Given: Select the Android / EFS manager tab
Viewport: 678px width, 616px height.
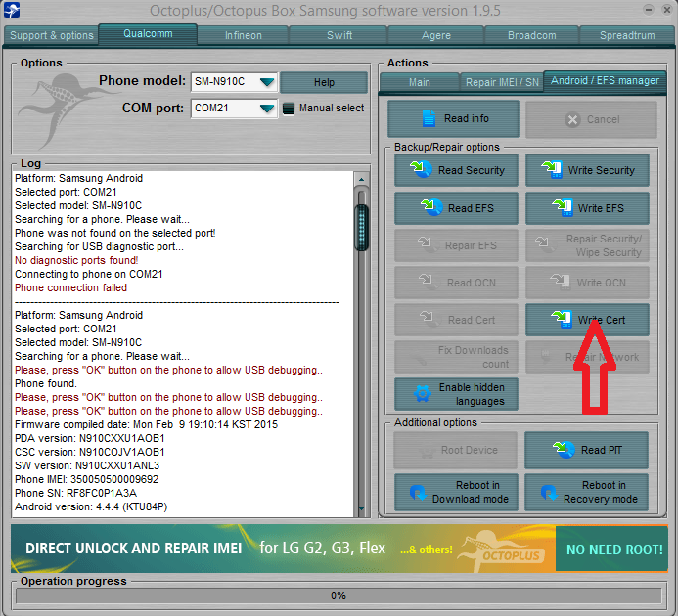Looking at the screenshot, I should click(x=605, y=81).
